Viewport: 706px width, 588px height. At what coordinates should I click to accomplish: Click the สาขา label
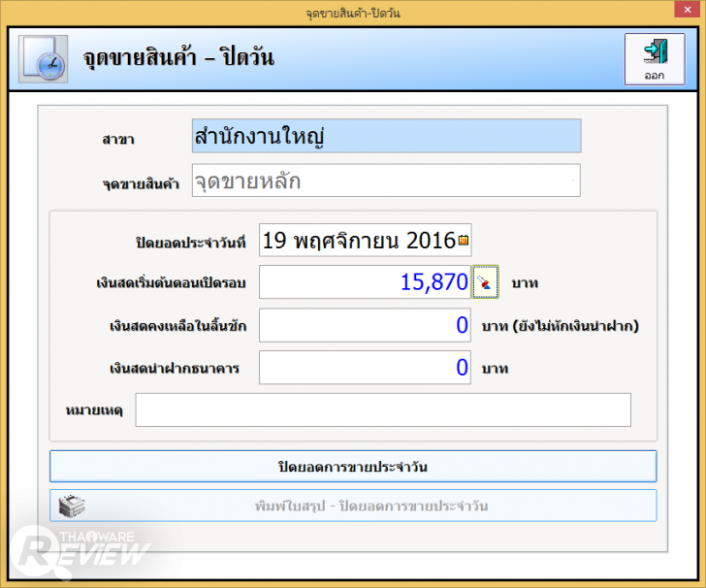[x=118, y=139]
